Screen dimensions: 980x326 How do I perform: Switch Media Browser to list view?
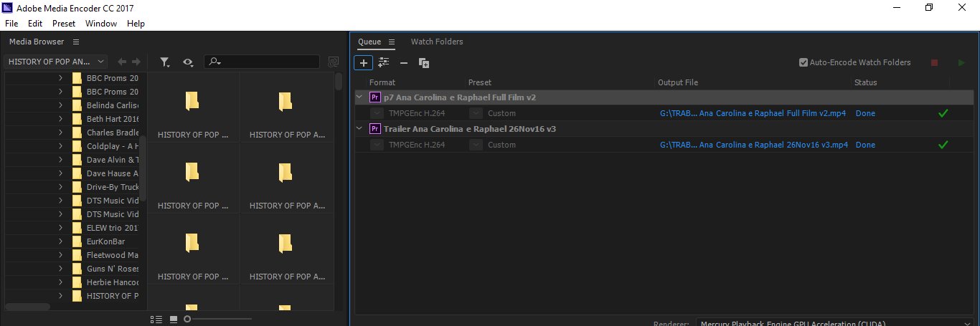pos(156,319)
